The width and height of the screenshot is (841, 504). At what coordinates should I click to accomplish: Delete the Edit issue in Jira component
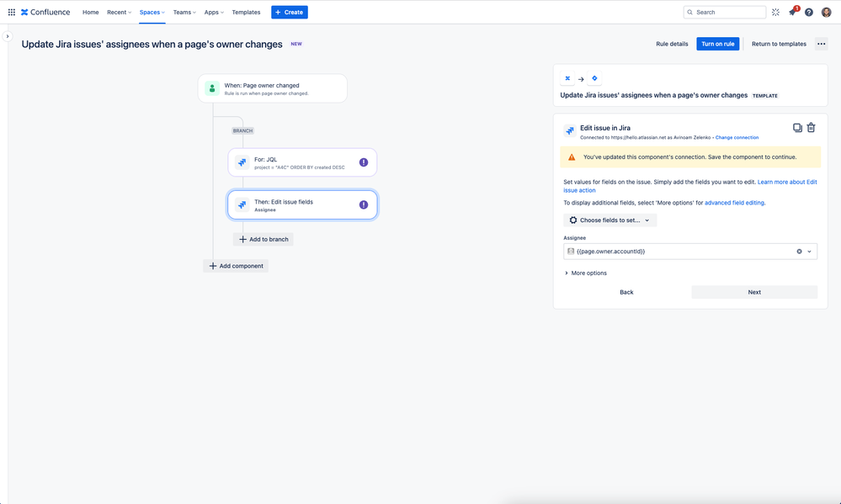[x=811, y=128]
